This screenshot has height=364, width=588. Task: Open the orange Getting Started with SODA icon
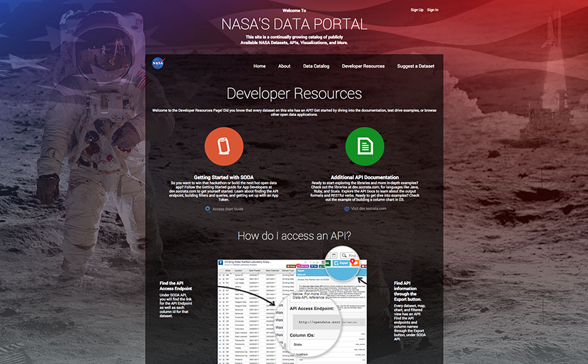point(224,146)
